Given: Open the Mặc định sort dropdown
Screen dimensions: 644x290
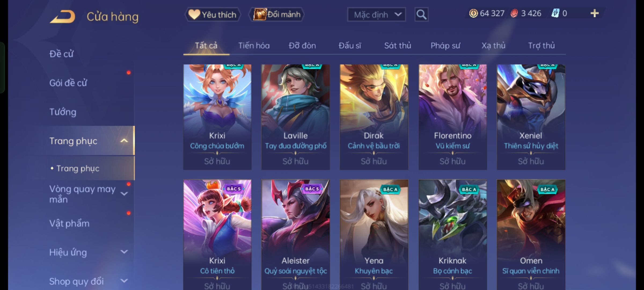Looking at the screenshot, I should pos(376,15).
